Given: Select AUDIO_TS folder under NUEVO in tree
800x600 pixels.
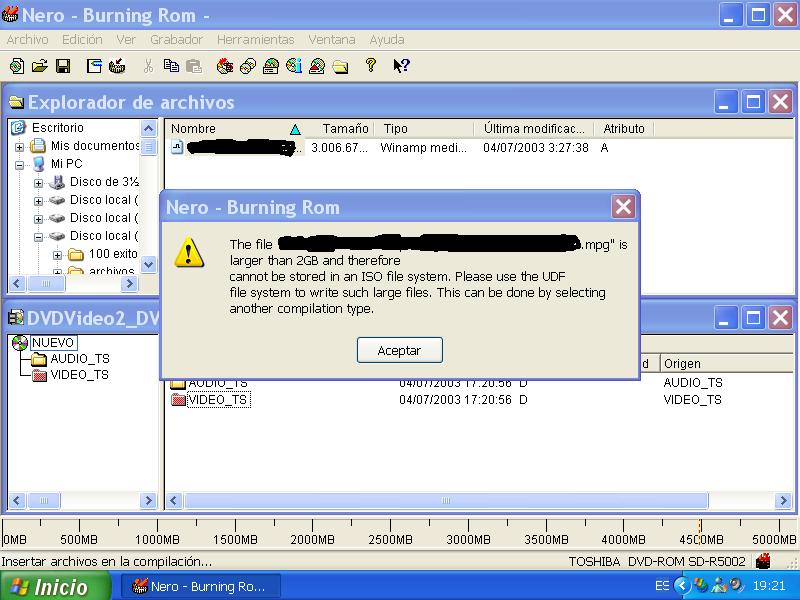Looking at the screenshot, I should pos(80,359).
